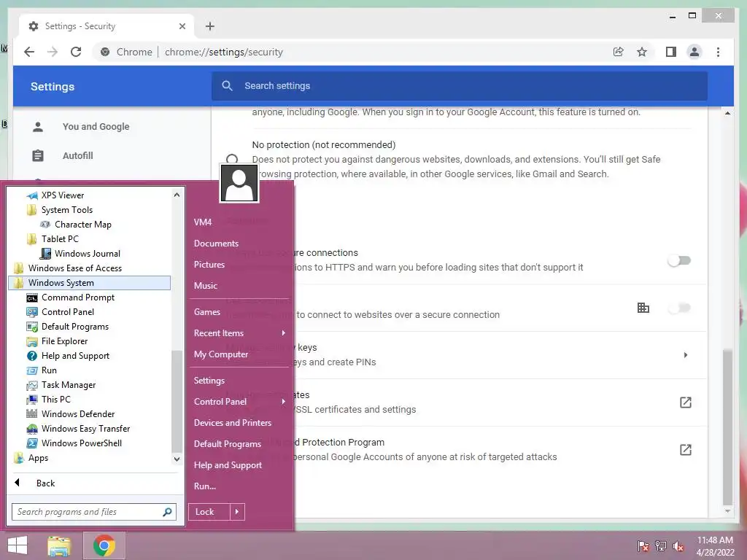Click the Lock button
The height and width of the screenshot is (560, 747).
[209, 512]
